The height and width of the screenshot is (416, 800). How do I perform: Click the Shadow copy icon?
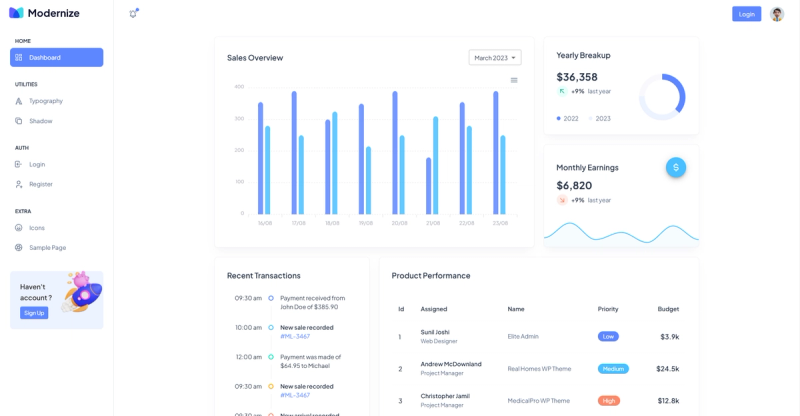click(x=19, y=121)
